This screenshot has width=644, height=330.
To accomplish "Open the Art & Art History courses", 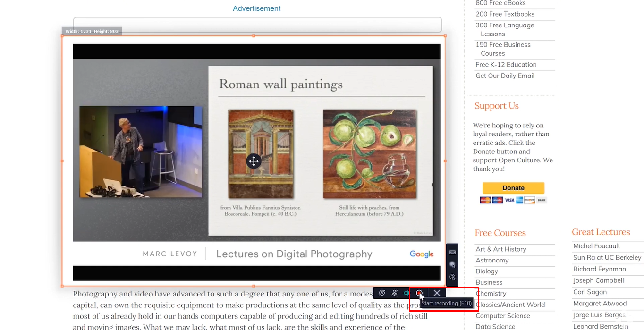I will [500, 249].
